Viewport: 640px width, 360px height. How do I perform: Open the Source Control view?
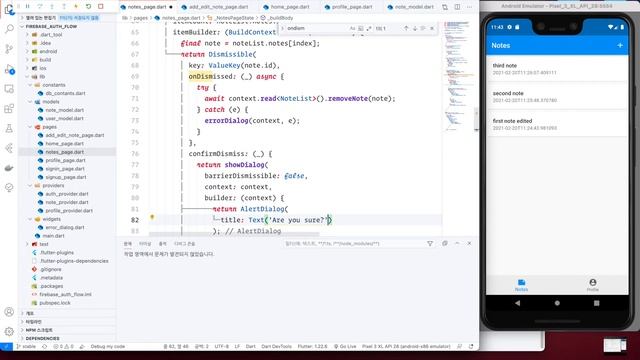point(9,49)
